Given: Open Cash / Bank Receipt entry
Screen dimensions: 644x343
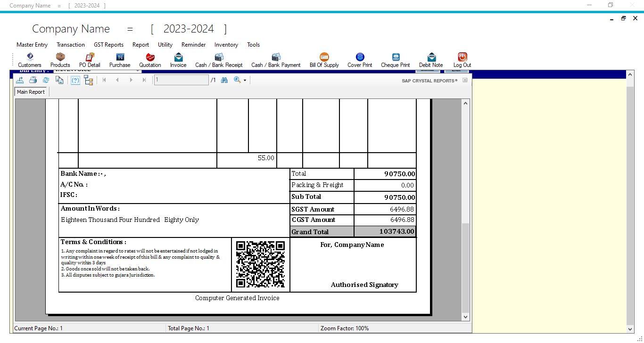Looking at the screenshot, I should tap(219, 60).
